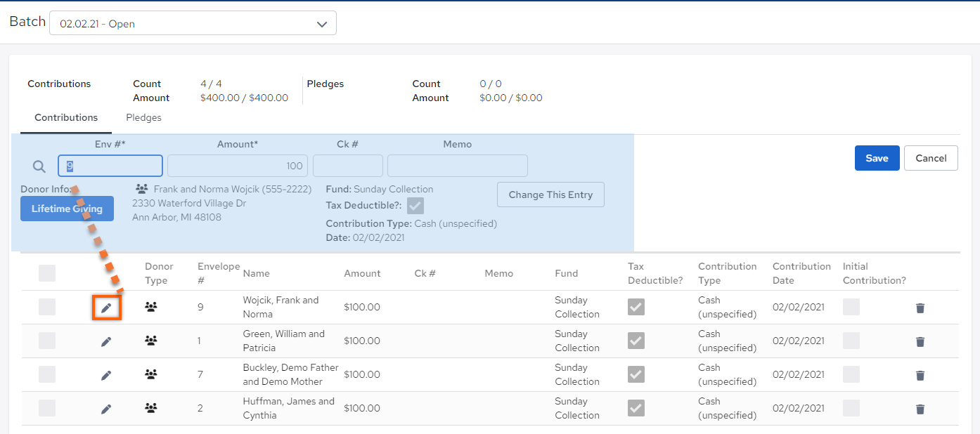Switch to the Contributions tab
Image resolution: width=980 pixels, height=434 pixels.
(66, 118)
